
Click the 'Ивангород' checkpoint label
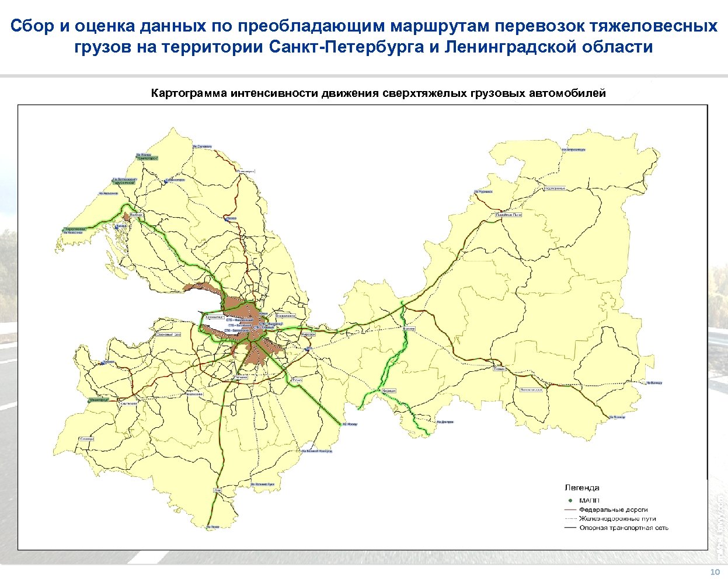(99, 400)
